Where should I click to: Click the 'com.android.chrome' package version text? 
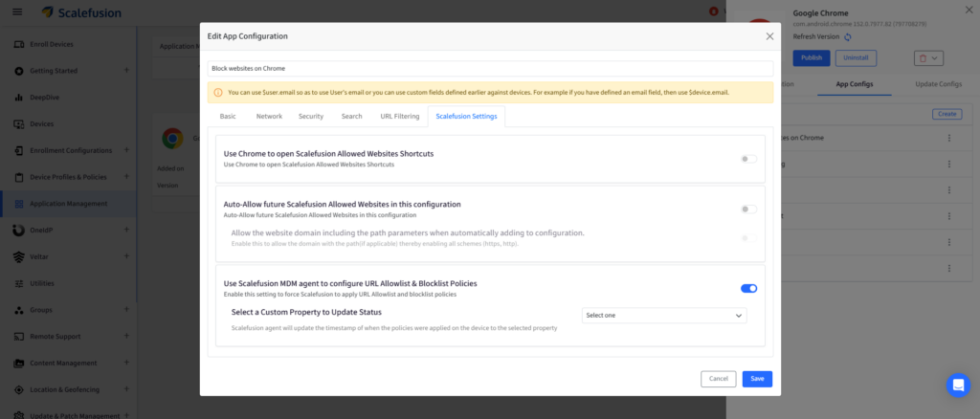pyautogui.click(x=859, y=24)
